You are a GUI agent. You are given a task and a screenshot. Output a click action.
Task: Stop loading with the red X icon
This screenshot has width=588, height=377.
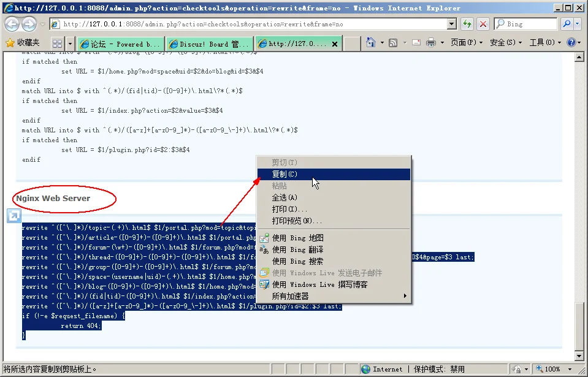click(483, 24)
